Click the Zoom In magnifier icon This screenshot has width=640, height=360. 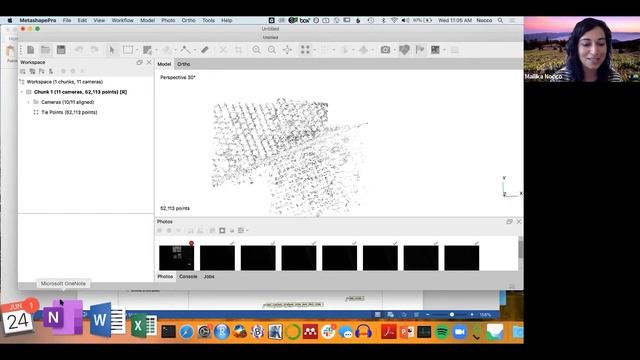point(256,50)
